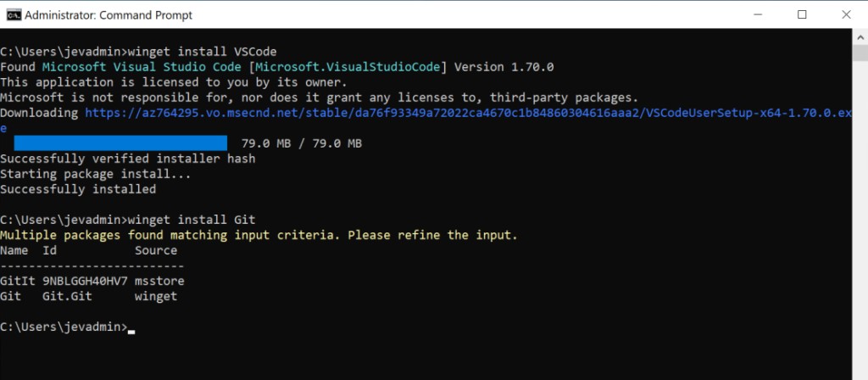Maximize the Command Prompt window
This screenshot has height=380, width=868.
pos(802,14)
